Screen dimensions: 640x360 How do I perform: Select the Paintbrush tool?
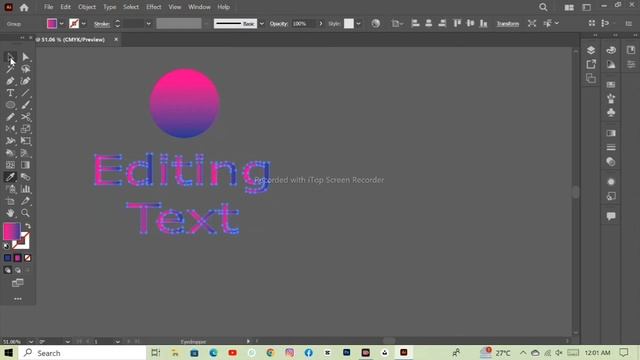25,105
